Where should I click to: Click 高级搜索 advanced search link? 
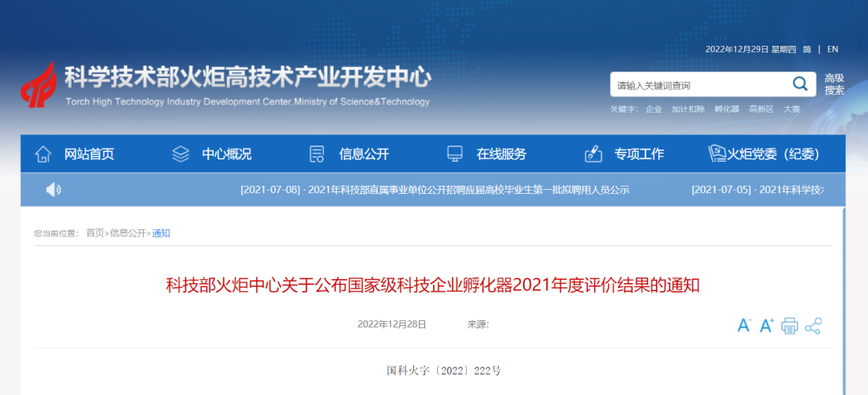(x=834, y=84)
